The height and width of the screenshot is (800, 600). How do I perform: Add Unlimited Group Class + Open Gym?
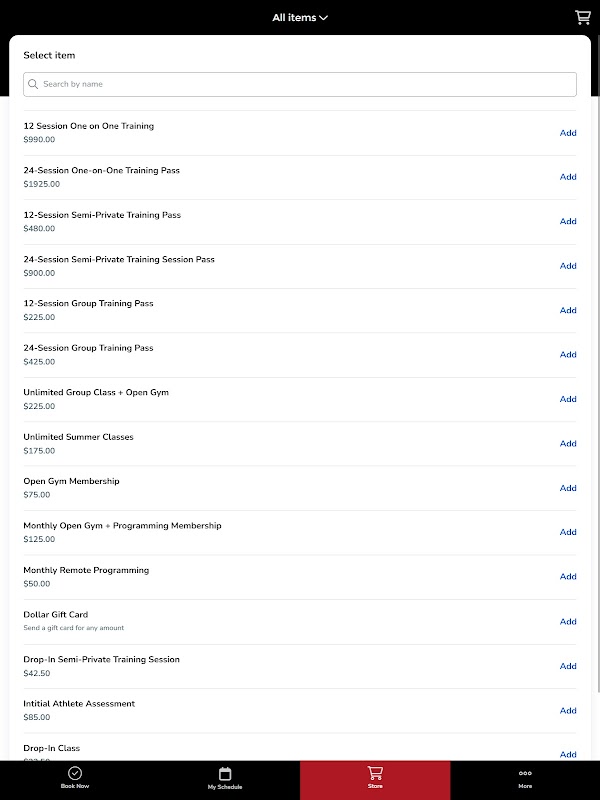pos(568,399)
